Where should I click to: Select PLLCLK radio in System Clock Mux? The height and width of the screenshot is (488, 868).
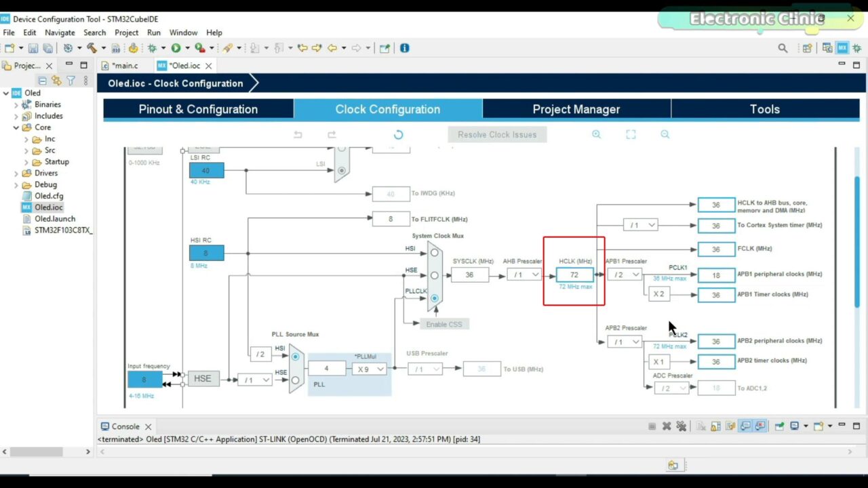pos(434,298)
